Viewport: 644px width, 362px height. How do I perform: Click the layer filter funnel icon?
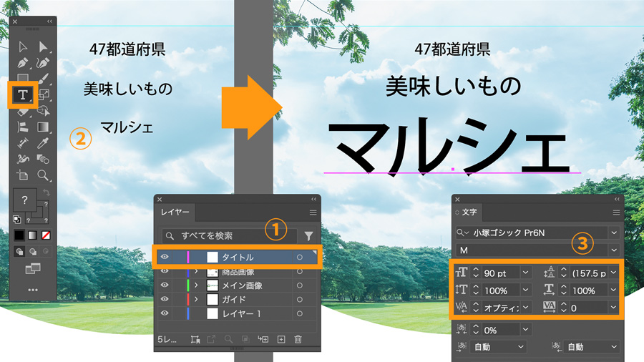click(x=308, y=235)
